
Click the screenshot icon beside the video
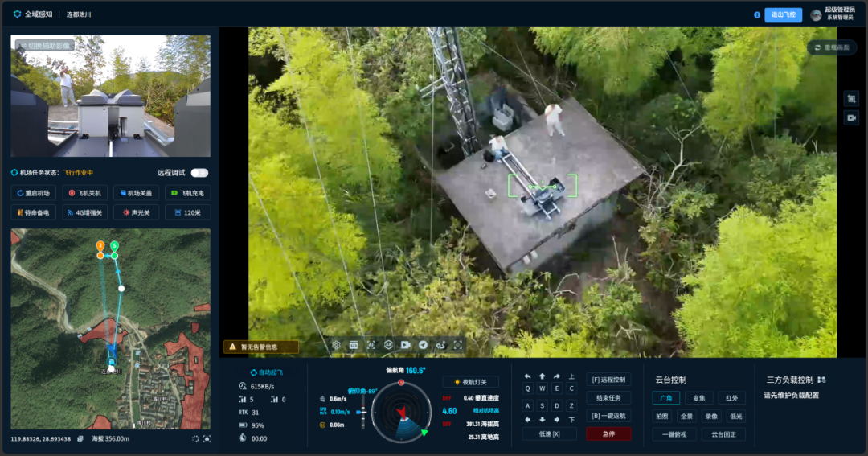coord(851,99)
